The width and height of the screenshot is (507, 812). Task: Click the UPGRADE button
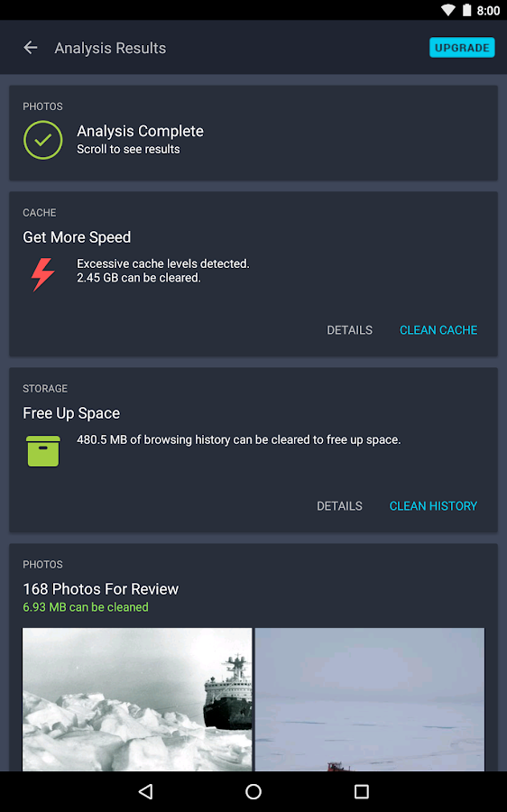coord(462,48)
